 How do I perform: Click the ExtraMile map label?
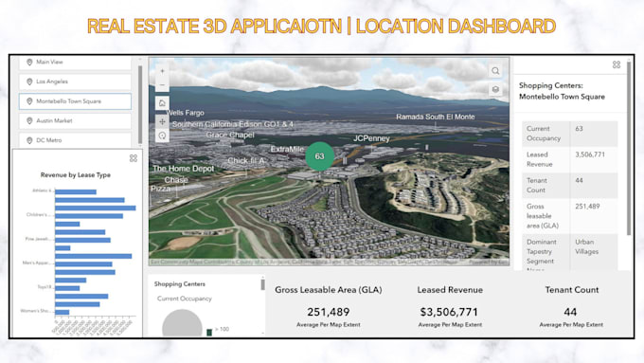287,149
